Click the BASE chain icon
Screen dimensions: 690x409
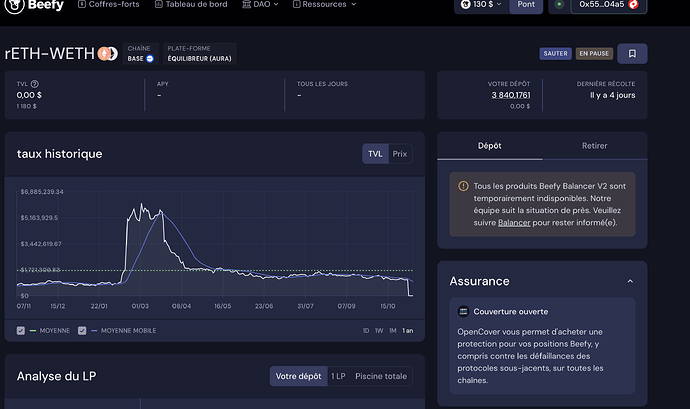point(150,59)
